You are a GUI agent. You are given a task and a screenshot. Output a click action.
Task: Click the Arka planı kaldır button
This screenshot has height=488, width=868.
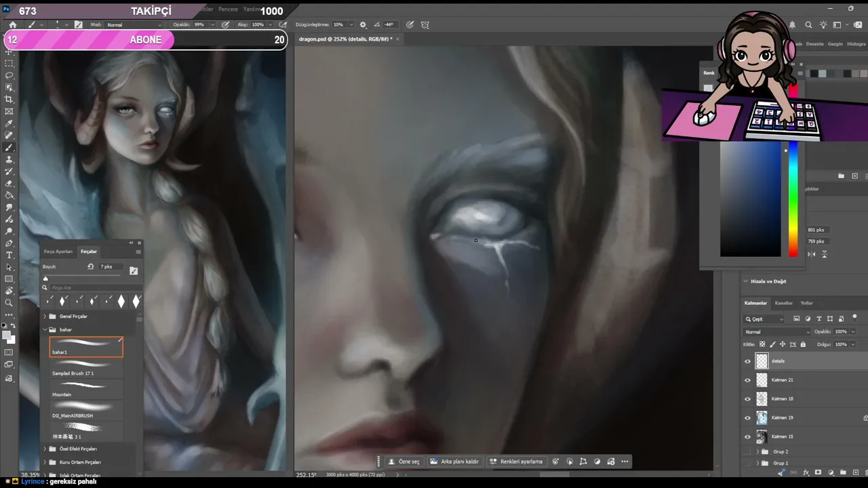(454, 462)
